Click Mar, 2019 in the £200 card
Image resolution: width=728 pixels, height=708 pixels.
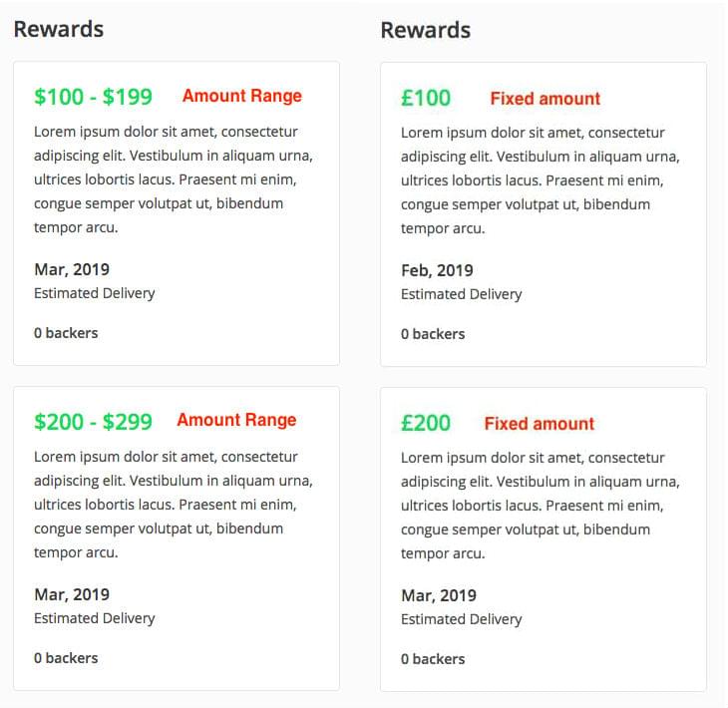[x=439, y=595]
